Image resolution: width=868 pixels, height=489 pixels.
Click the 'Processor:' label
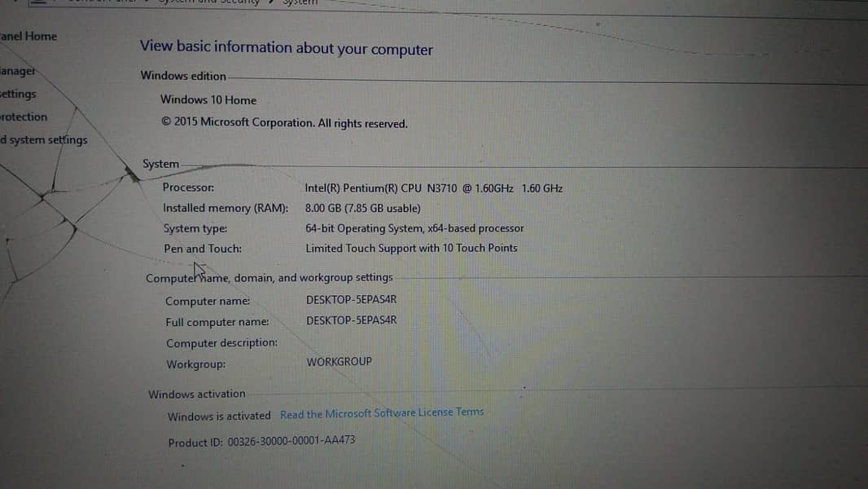(188, 187)
